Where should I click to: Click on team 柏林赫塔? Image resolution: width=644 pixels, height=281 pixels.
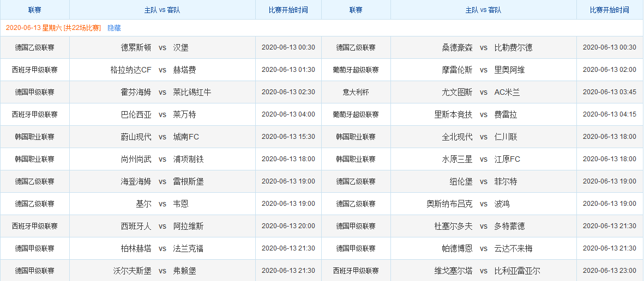tap(136, 248)
